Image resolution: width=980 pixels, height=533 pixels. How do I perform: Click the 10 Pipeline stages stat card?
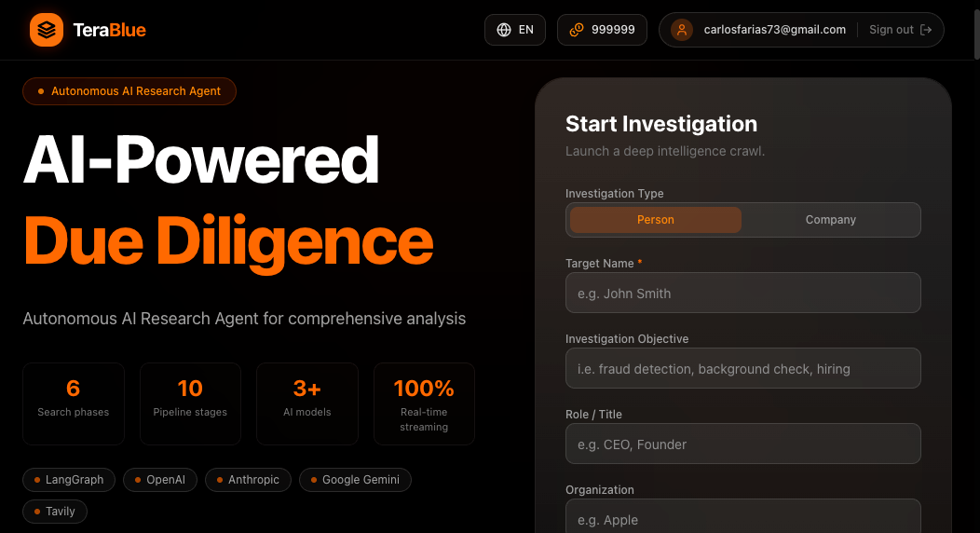[x=190, y=403]
